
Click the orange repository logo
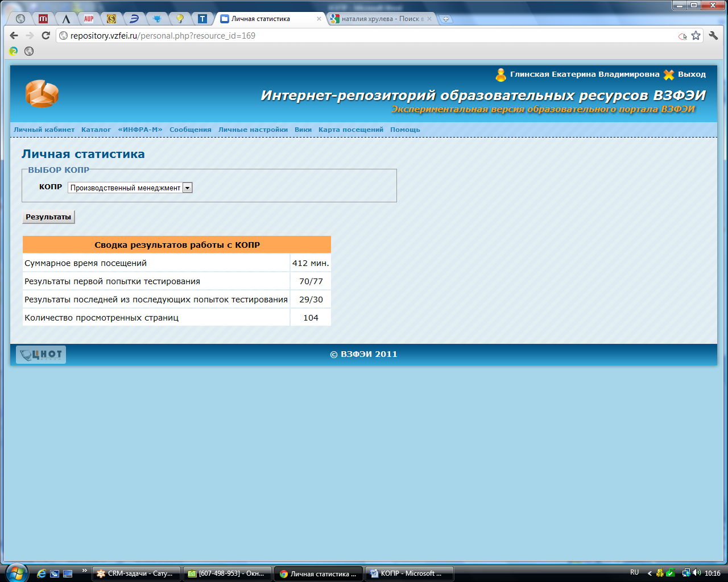[x=42, y=94]
